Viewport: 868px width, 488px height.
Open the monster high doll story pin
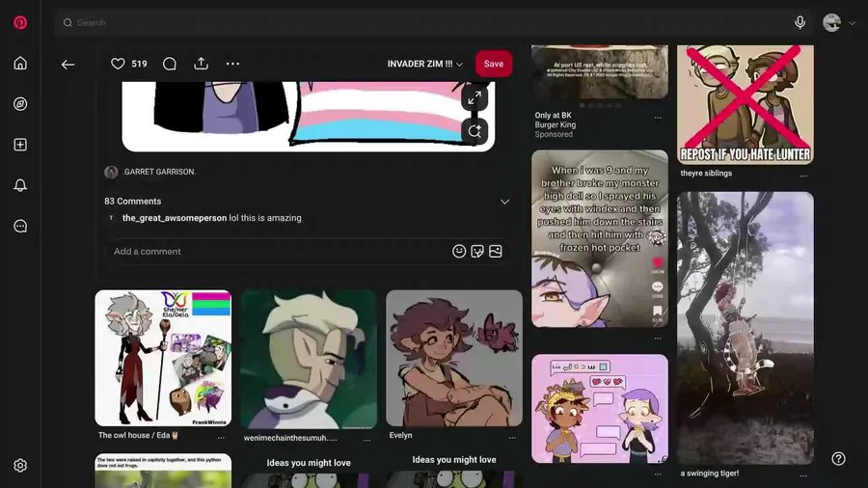pyautogui.click(x=600, y=238)
